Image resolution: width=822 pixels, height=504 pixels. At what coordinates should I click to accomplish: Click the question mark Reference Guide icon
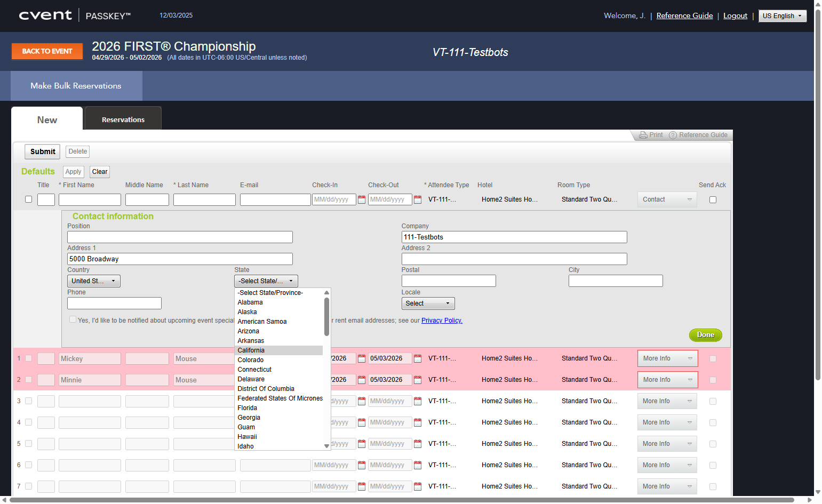[673, 135]
